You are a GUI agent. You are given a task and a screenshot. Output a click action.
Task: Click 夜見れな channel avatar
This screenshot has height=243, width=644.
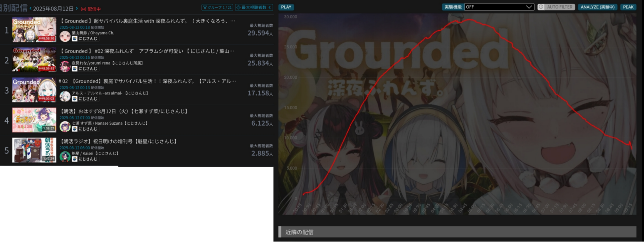(x=65, y=66)
